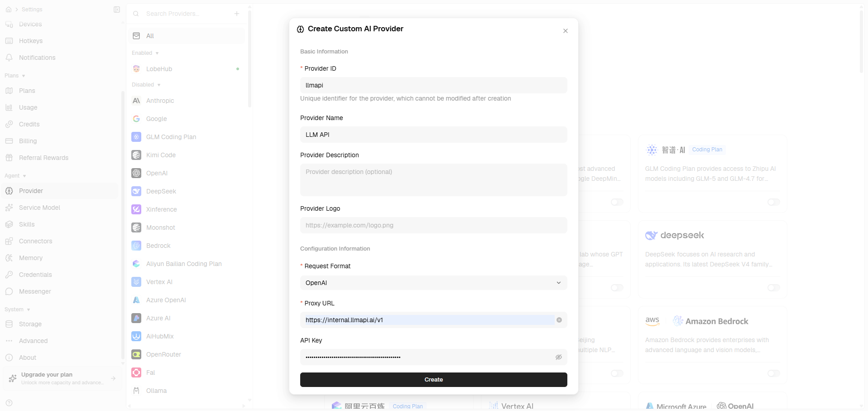Collapse the Disabled providers group

146,85
